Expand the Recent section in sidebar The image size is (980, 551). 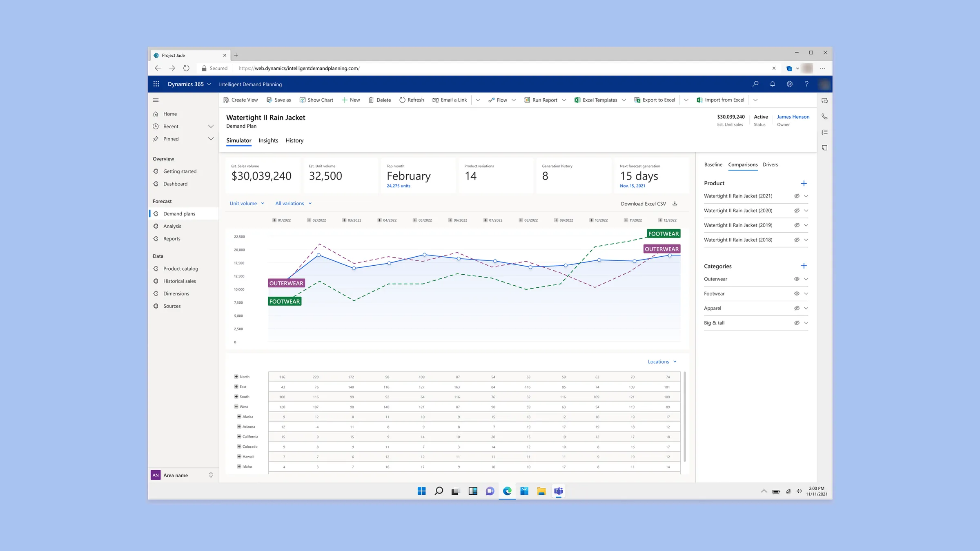pos(211,127)
